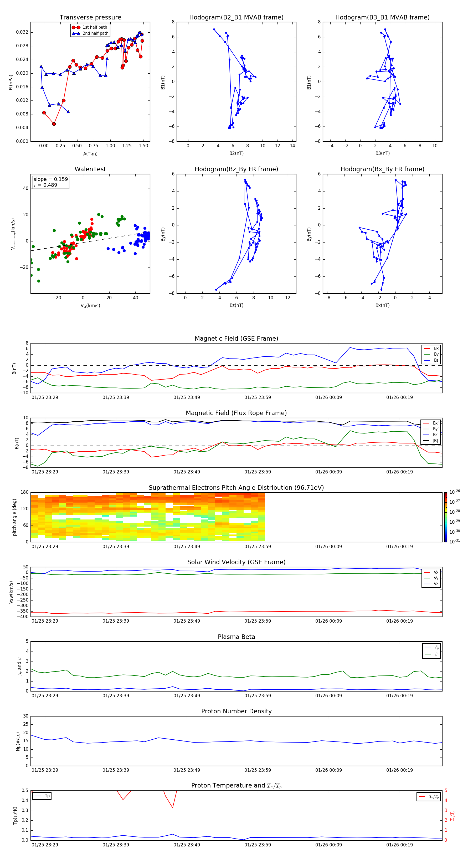Image resolution: width=473 pixels, height=868 pixels.
Task: Click the 'Vsw(km/s)' axis label
Action: 11,592
